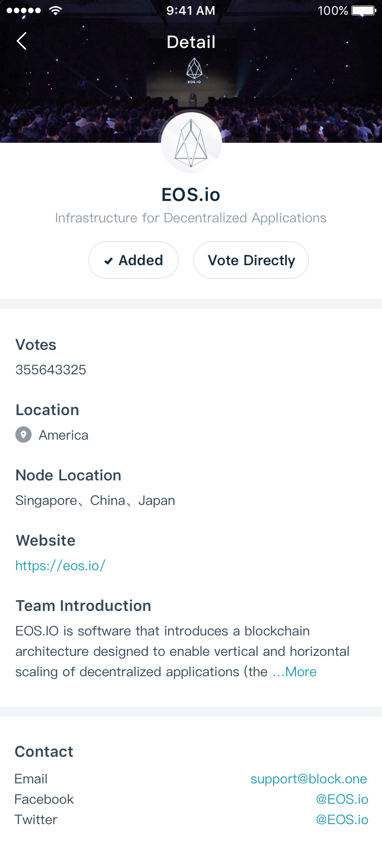The height and width of the screenshot is (868, 382).
Task: Tap the signal strength dots
Action: coord(23,10)
